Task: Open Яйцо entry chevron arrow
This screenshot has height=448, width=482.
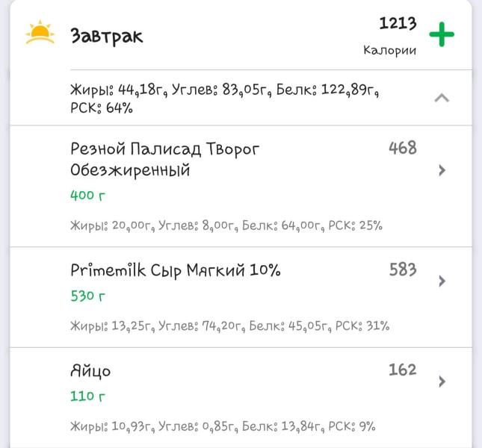Action: click(442, 382)
